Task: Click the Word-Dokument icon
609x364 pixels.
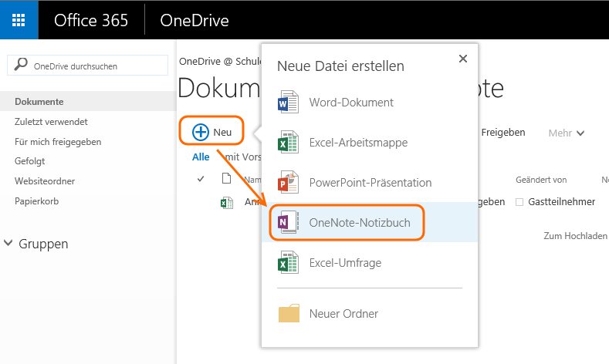Action: click(x=287, y=103)
